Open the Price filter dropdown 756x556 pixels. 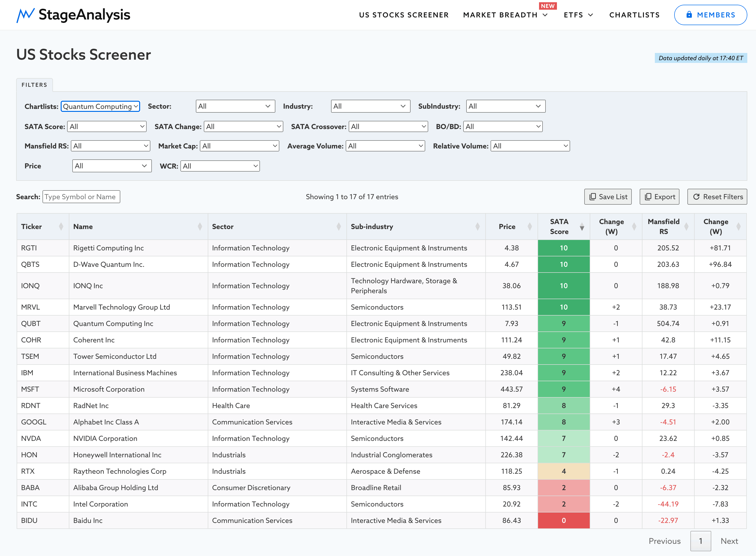(112, 166)
